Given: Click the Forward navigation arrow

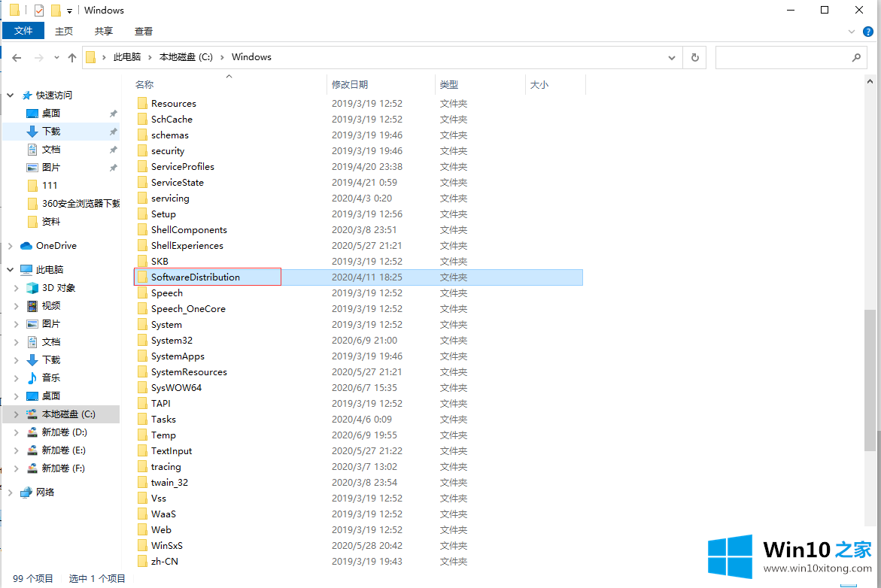Looking at the screenshot, I should (39, 57).
